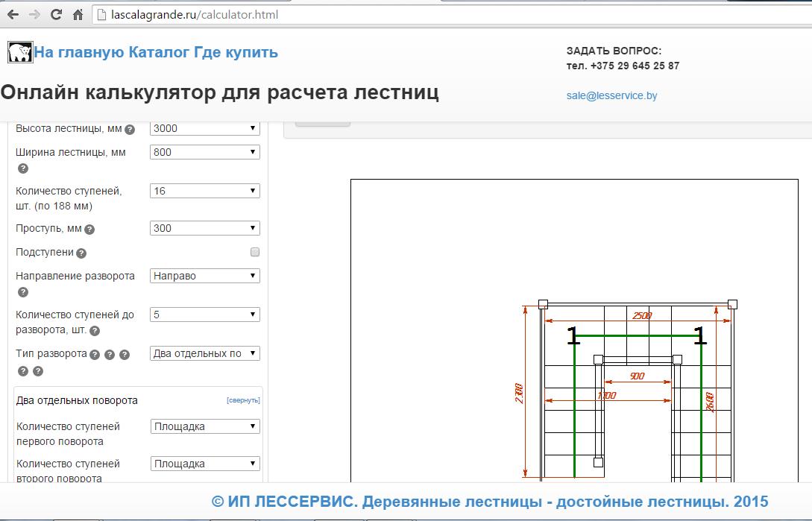Open the Тип разворота dropdown
Screen dimensions: 812x521
click(x=205, y=354)
